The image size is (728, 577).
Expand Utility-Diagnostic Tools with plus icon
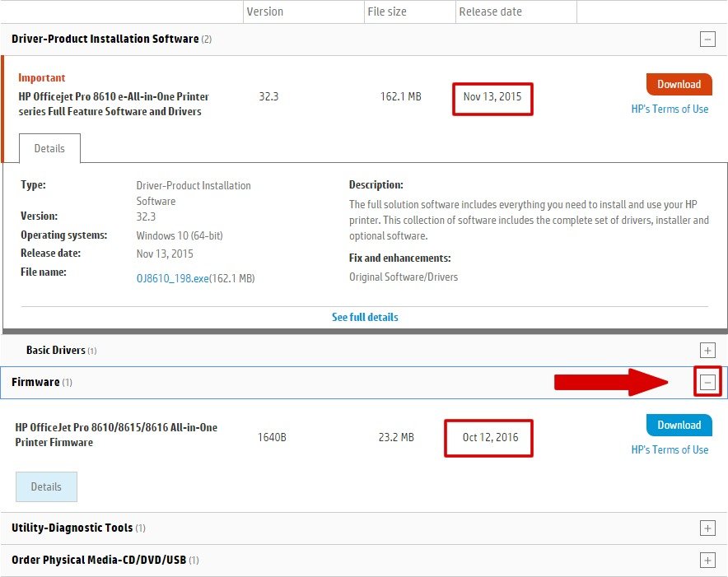707,528
